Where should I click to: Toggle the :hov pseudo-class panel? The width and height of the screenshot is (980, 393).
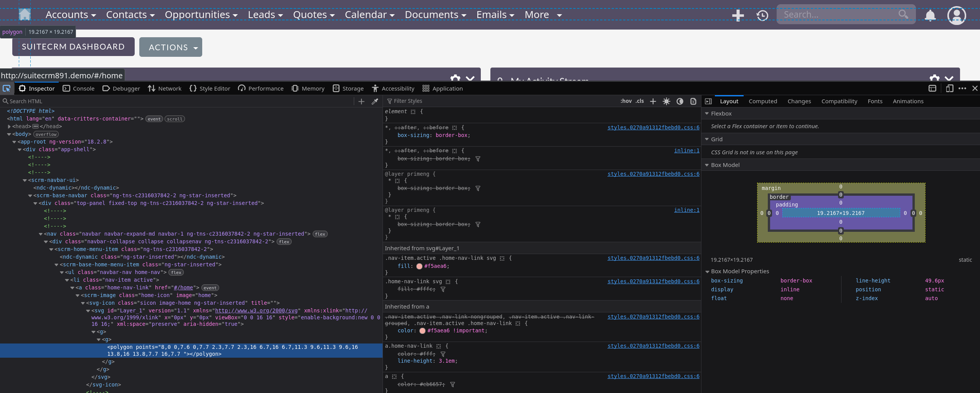(626, 101)
